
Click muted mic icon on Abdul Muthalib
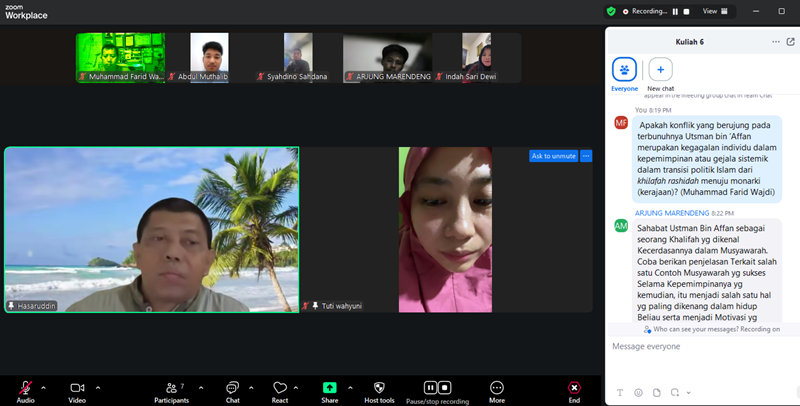coord(172,77)
